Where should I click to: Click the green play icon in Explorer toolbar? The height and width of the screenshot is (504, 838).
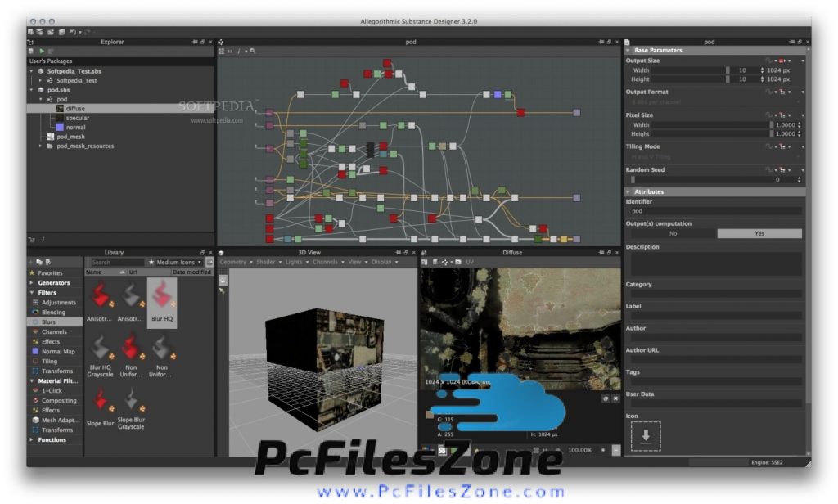click(40, 52)
